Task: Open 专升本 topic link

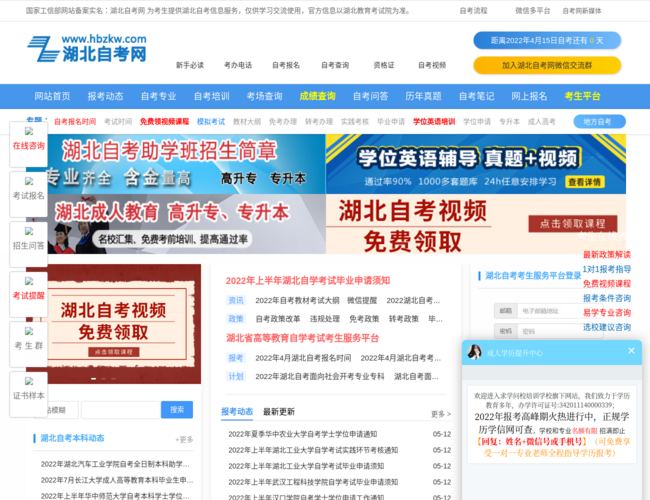Action: point(509,121)
